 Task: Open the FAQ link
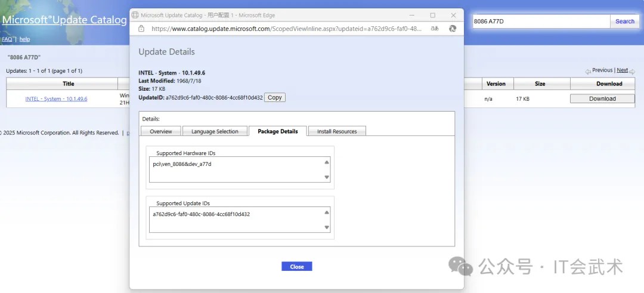pos(7,39)
